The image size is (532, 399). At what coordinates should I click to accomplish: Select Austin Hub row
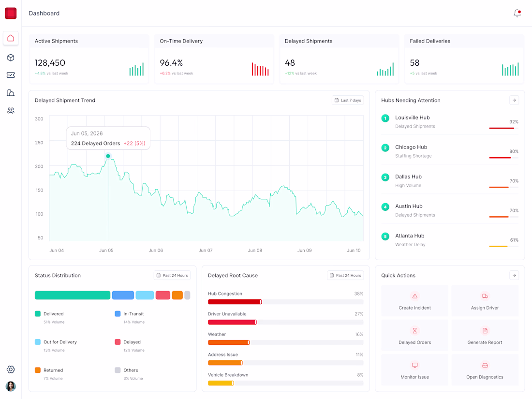coord(450,210)
